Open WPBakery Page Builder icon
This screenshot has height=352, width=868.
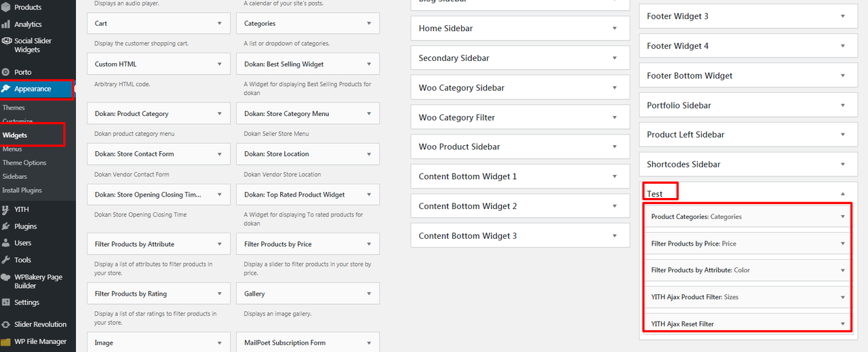coord(6,277)
